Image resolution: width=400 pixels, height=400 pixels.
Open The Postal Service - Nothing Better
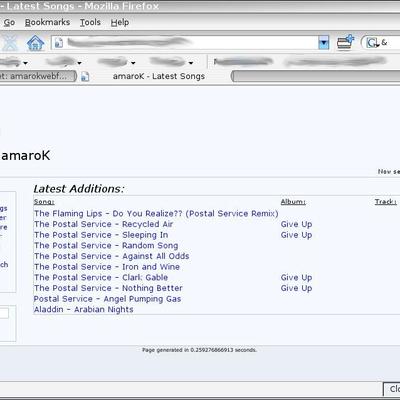tap(108, 288)
